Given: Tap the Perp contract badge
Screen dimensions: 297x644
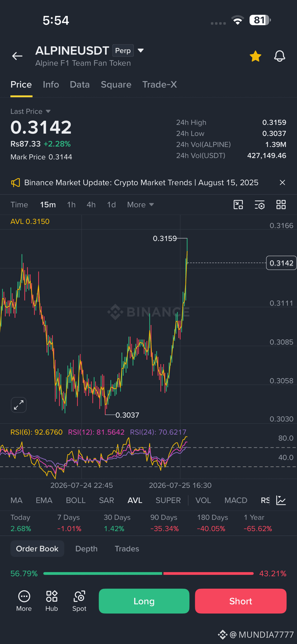Looking at the screenshot, I should (123, 51).
